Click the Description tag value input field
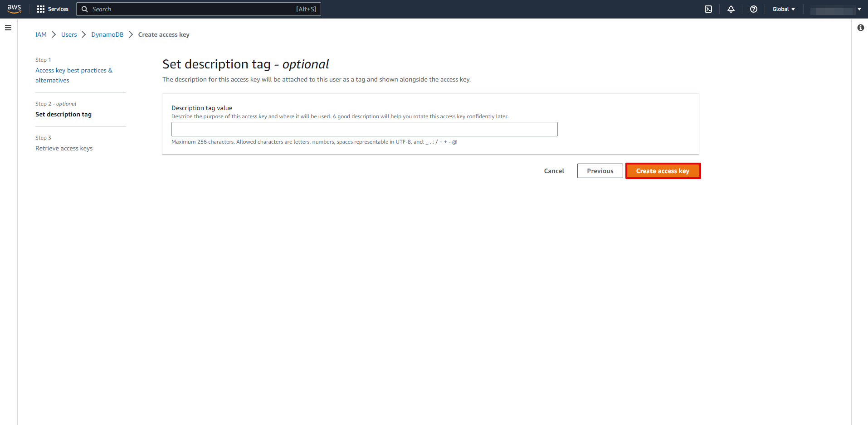Screen dimensions: 868x425 [365, 129]
